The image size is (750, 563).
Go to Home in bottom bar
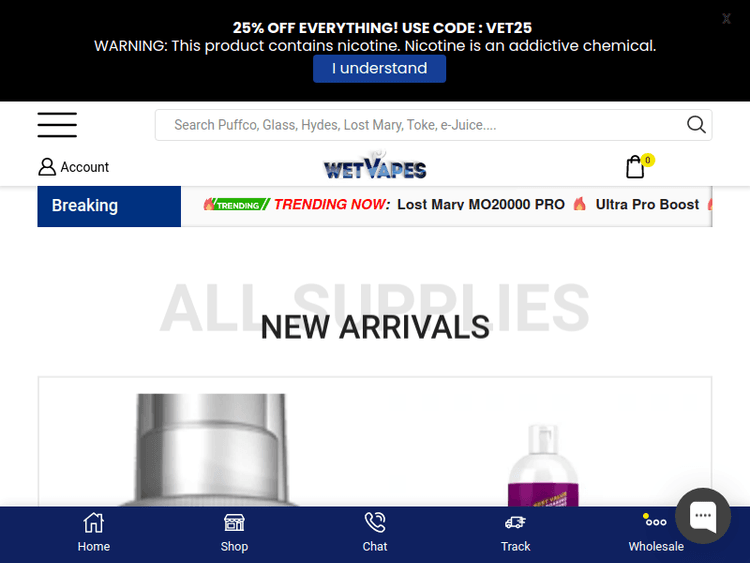tap(94, 532)
